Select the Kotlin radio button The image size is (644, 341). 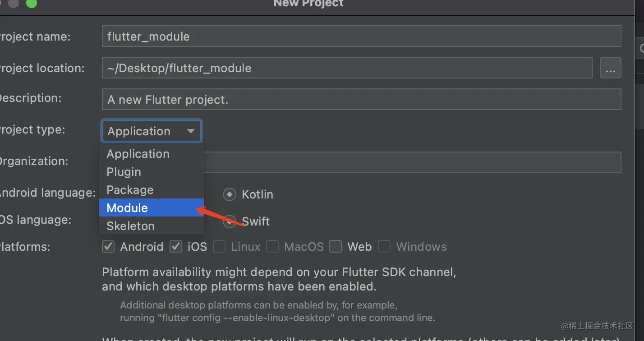pos(230,194)
